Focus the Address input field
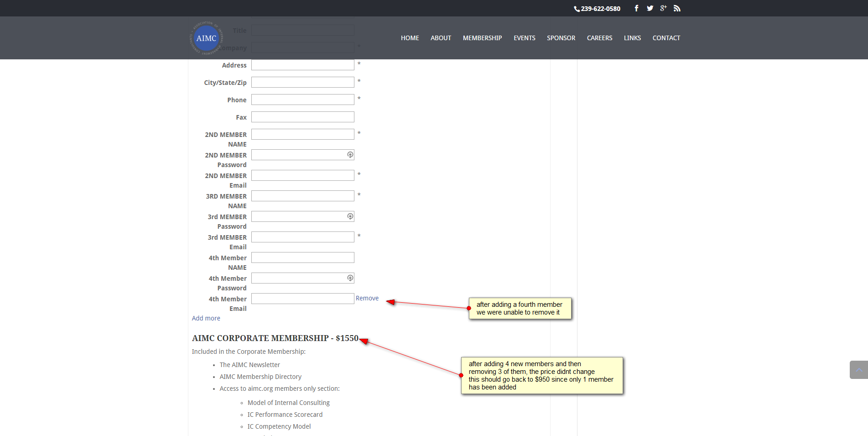Image resolution: width=868 pixels, height=436 pixels. pyautogui.click(x=303, y=65)
